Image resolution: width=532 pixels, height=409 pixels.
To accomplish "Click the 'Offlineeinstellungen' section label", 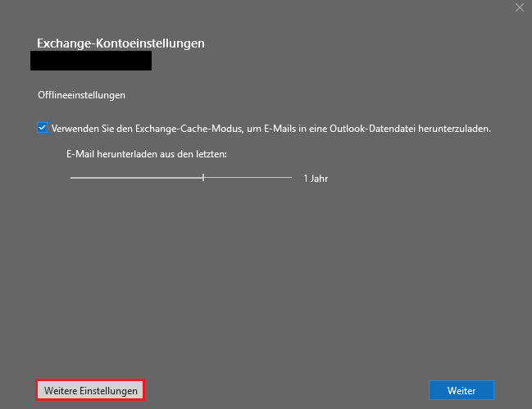I will tap(81, 95).
